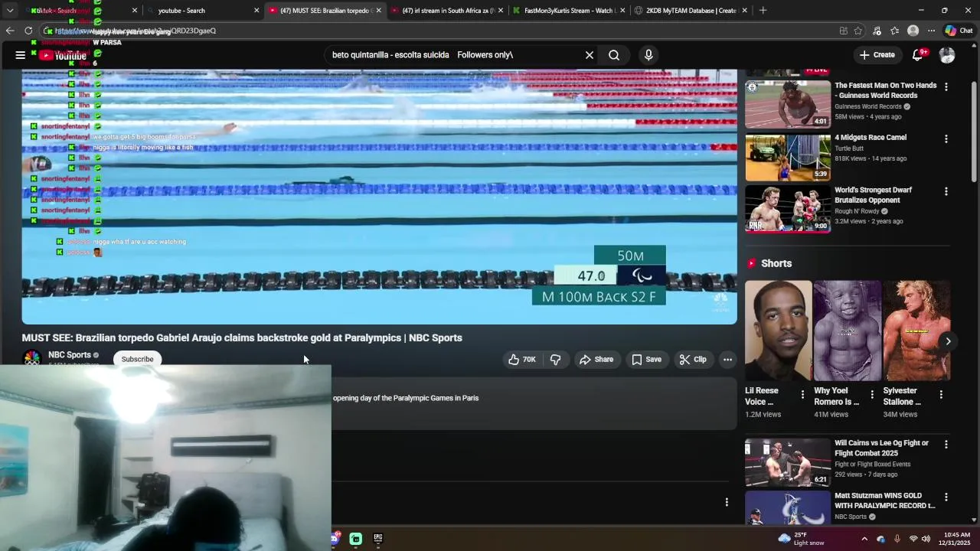Image resolution: width=980 pixels, height=551 pixels.
Task: Play the Why Yoel Romero short
Action: tap(847, 331)
